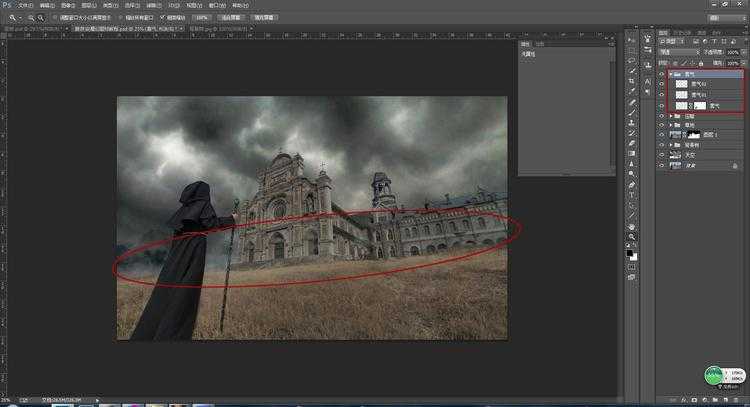Collapse the top layer group in Layers panel

pos(669,74)
